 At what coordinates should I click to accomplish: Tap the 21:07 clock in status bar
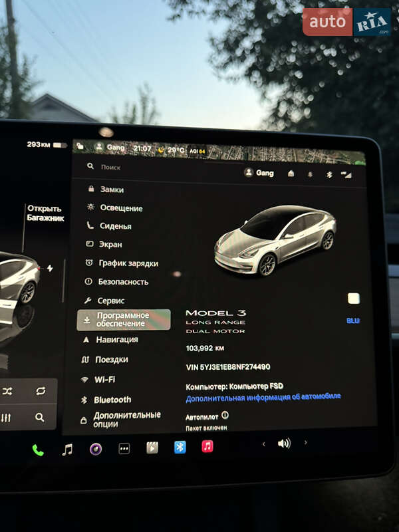point(142,148)
